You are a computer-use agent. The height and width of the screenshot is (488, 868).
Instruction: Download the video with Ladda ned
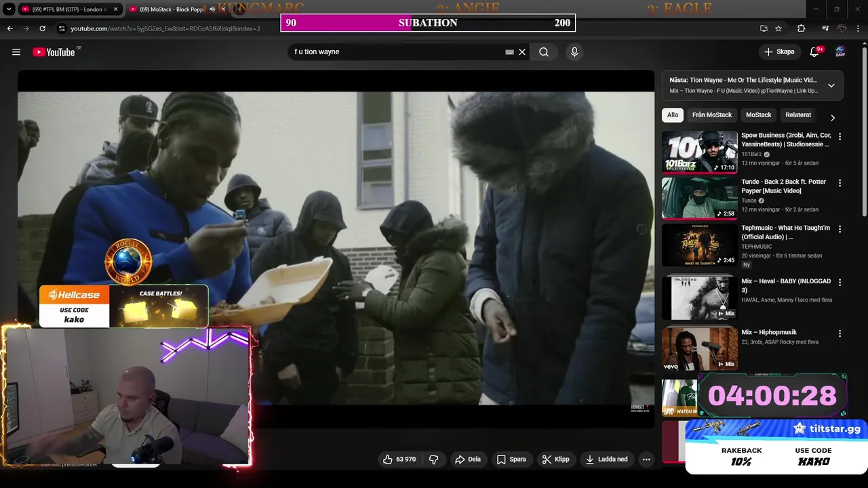607,460
